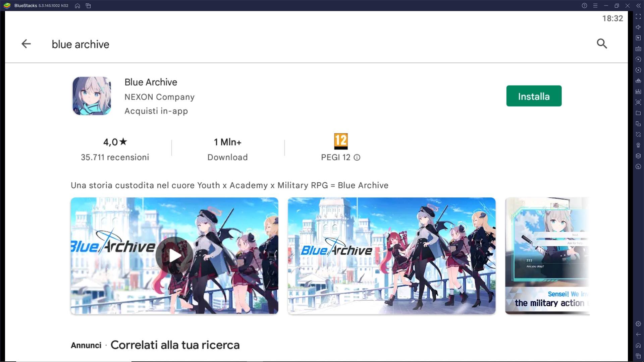This screenshot has height=362, width=644.
Task: Click the magnifier search icon
Action: [x=602, y=44]
